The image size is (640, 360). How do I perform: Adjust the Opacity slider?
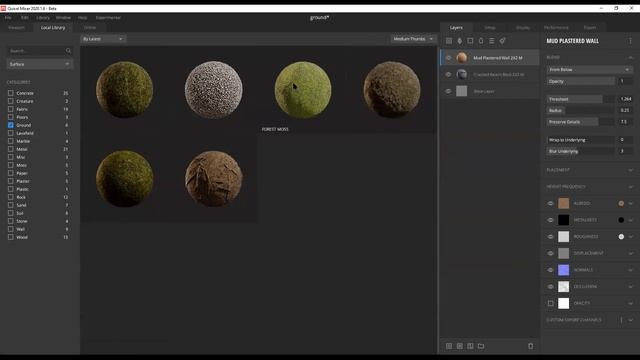(x=580, y=81)
